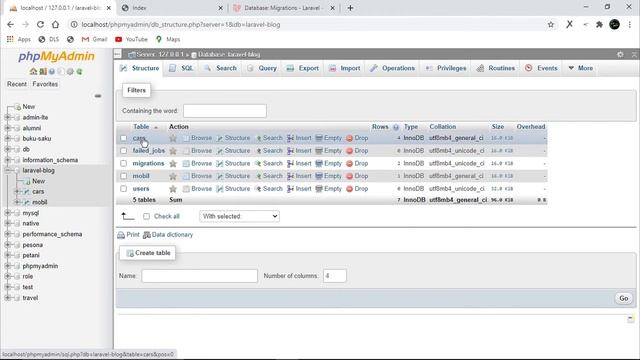Check the migrations table checkbox
The width and height of the screenshot is (640, 360).
pos(124,163)
